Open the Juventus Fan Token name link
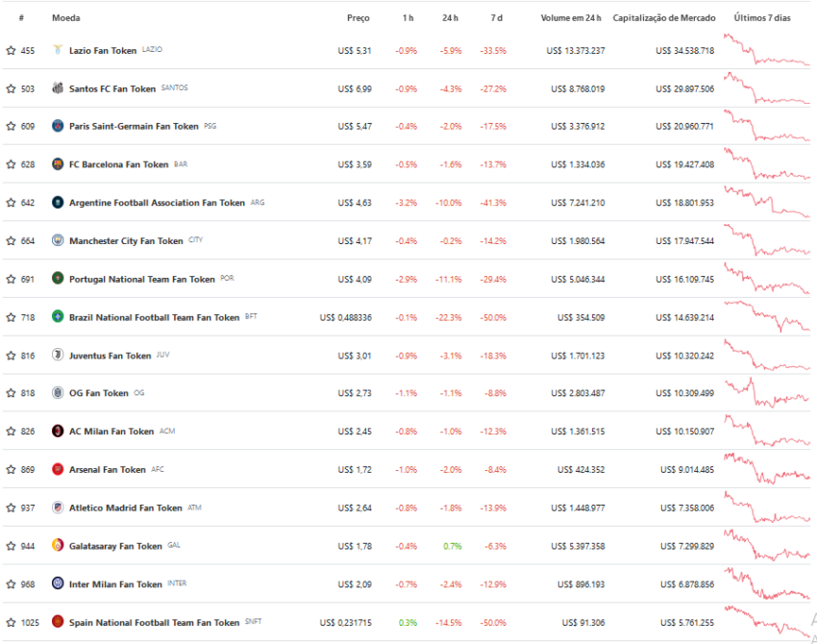The image size is (817, 644). (x=110, y=356)
